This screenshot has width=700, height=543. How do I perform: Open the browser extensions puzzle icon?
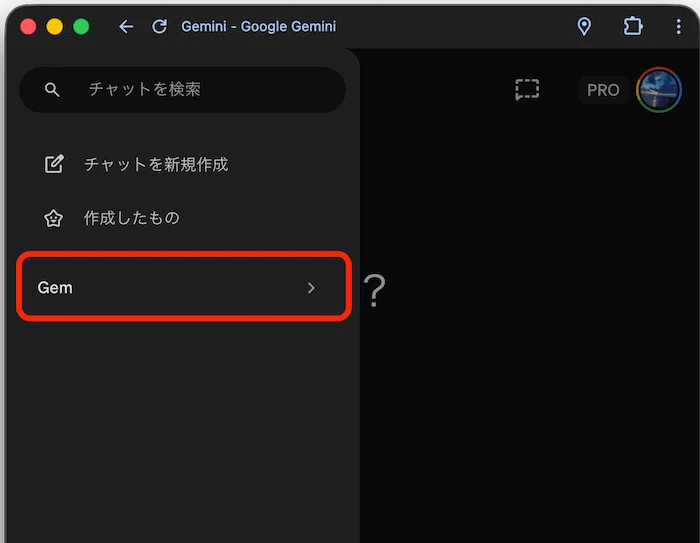(x=633, y=26)
